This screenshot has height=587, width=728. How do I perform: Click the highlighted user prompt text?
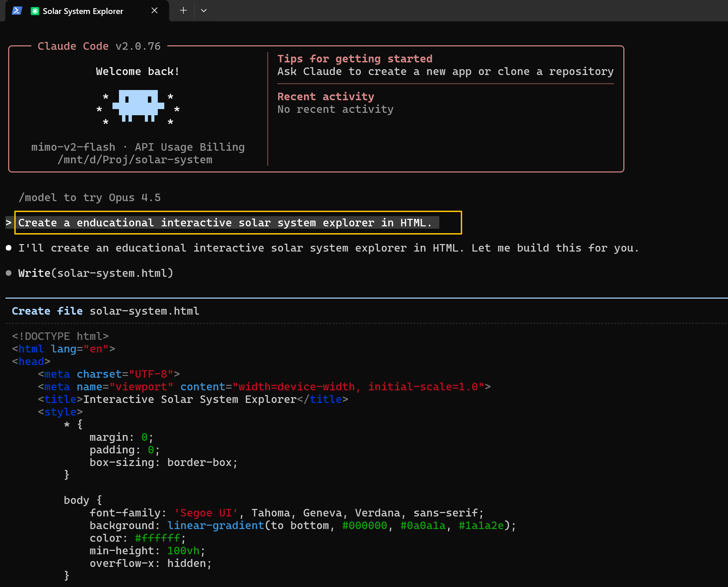tap(225, 223)
